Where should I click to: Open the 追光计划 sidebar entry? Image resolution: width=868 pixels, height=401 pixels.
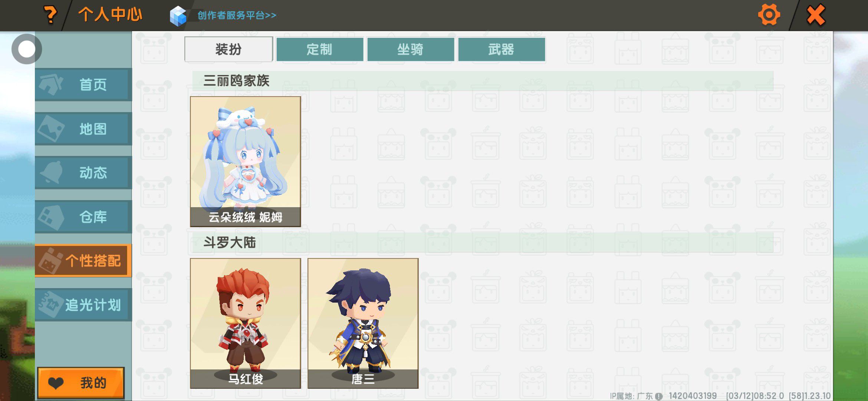83,305
